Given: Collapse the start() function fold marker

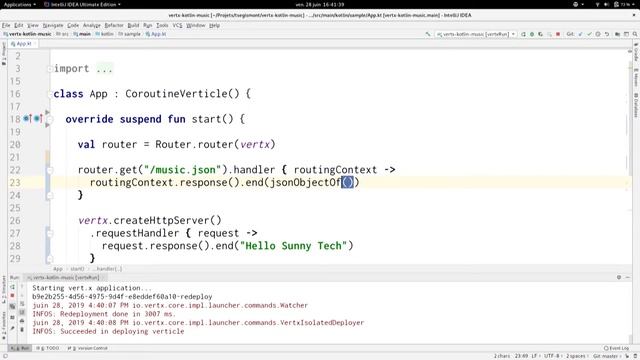Looking at the screenshot, I should coord(49,119).
